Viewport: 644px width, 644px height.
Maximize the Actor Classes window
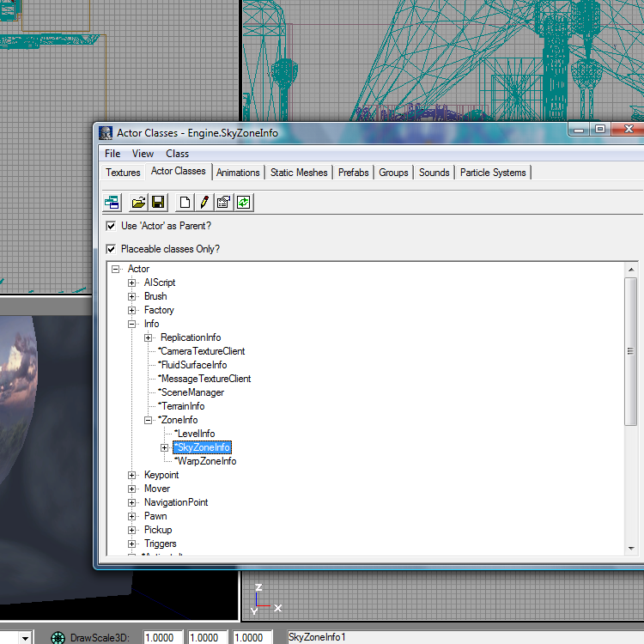pyautogui.click(x=600, y=130)
